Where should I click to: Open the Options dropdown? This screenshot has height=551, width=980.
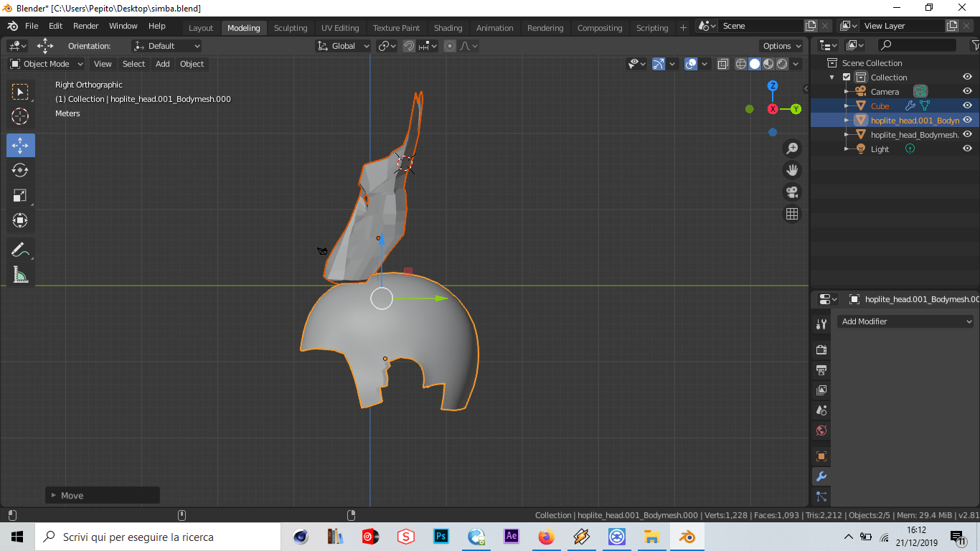click(782, 46)
